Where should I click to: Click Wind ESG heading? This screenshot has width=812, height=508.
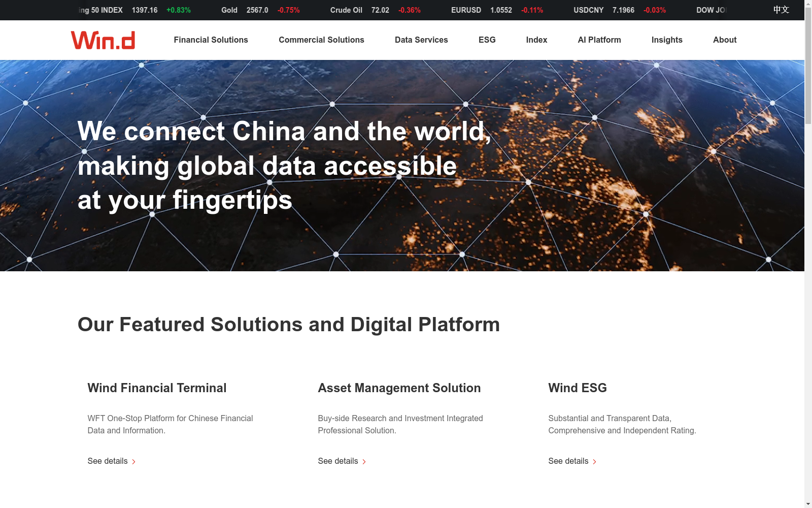[x=578, y=388]
